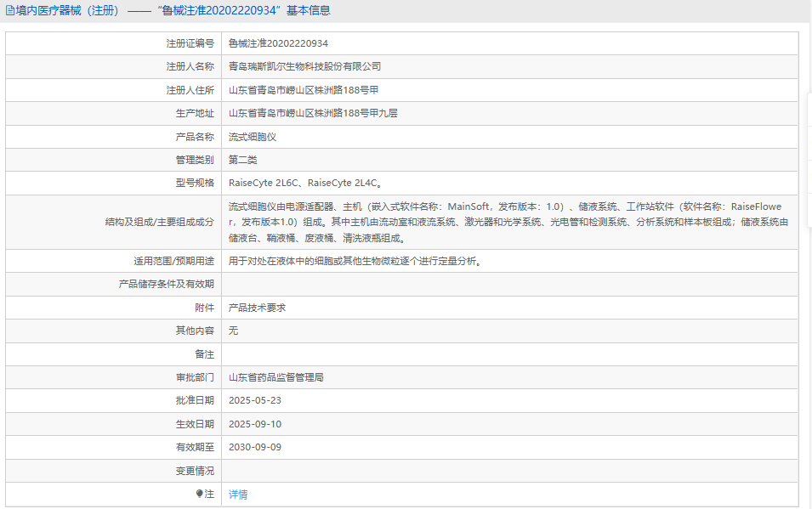Click the document icon before 境内医疗器械 title
Viewport: 812px width, 509px height.
(x=10, y=10)
